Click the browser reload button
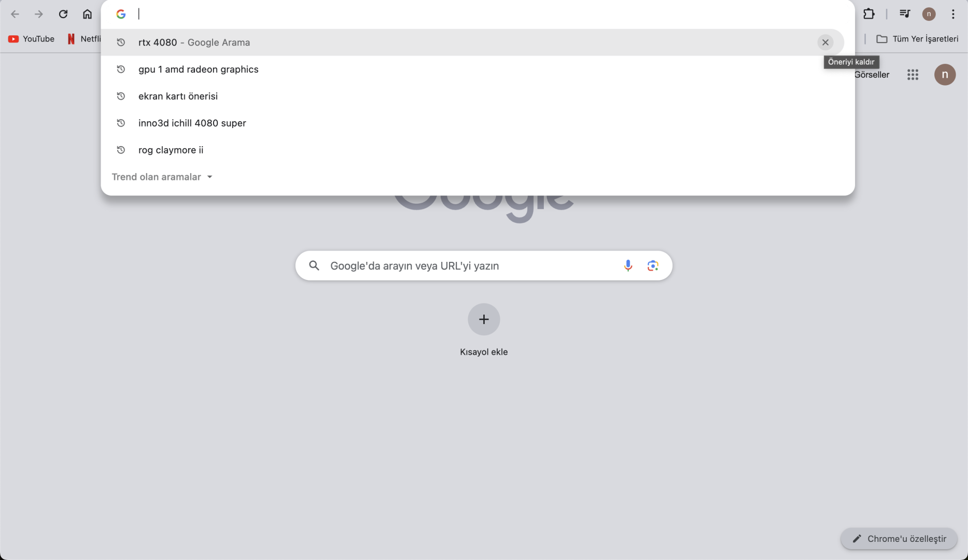Image resolution: width=968 pixels, height=560 pixels. (x=63, y=14)
